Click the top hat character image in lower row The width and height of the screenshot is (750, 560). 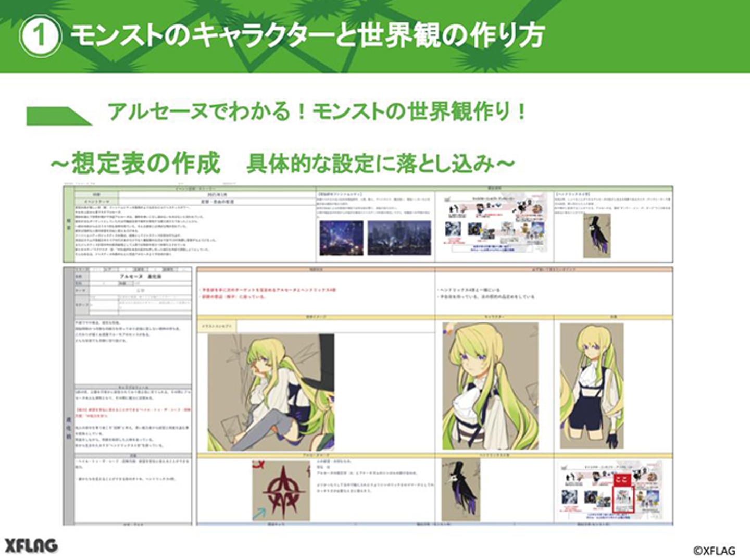461,490
